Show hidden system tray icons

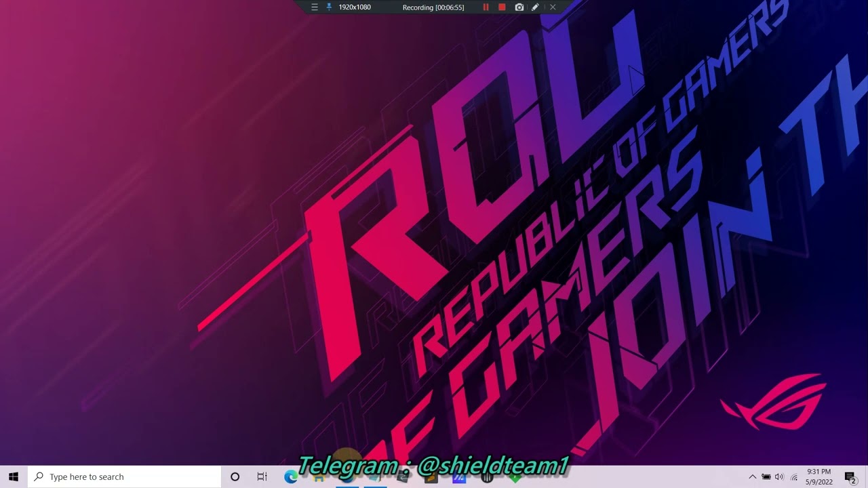tap(752, 477)
